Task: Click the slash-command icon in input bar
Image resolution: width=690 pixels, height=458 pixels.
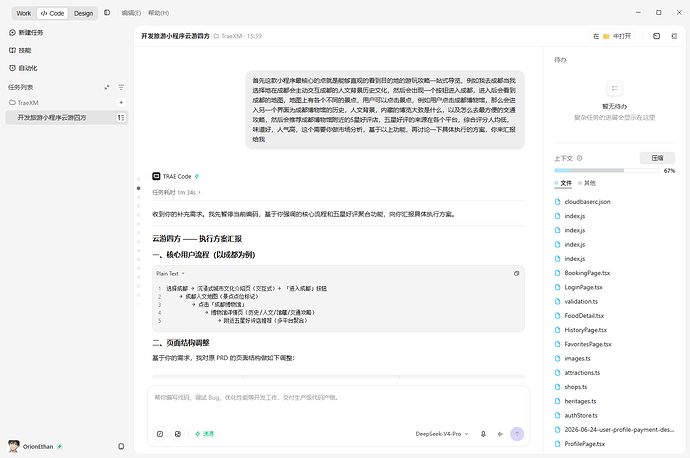Action: click(x=160, y=434)
